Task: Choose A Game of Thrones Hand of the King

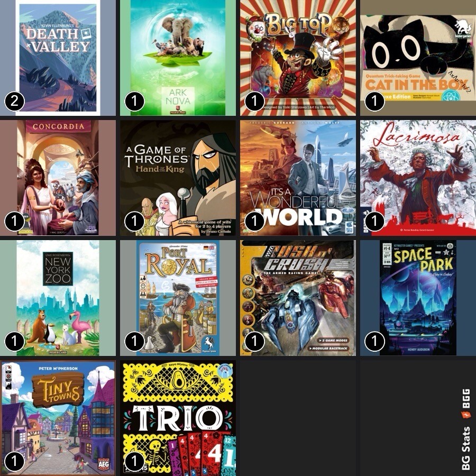Action: (x=178, y=178)
